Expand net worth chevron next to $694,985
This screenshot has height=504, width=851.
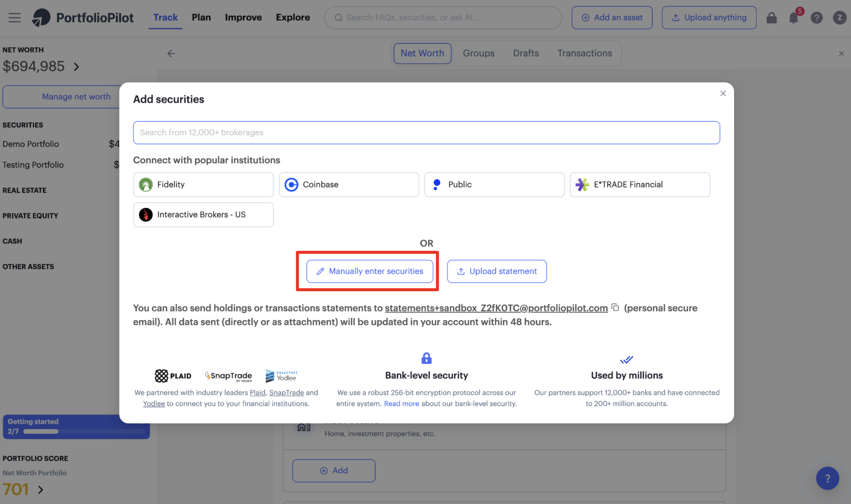77,67
